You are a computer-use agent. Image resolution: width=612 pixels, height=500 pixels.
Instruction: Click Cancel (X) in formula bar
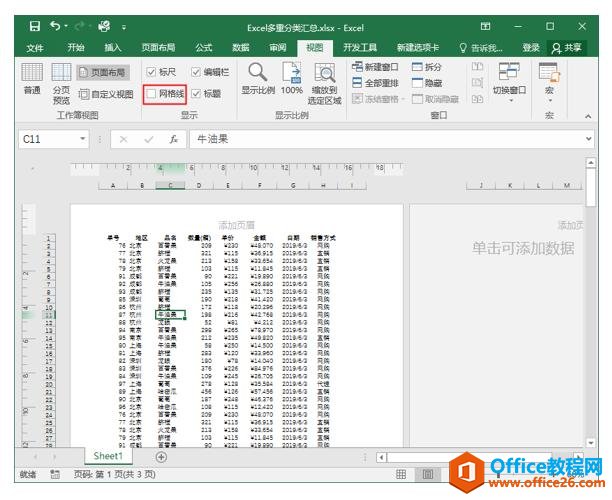click(x=123, y=139)
